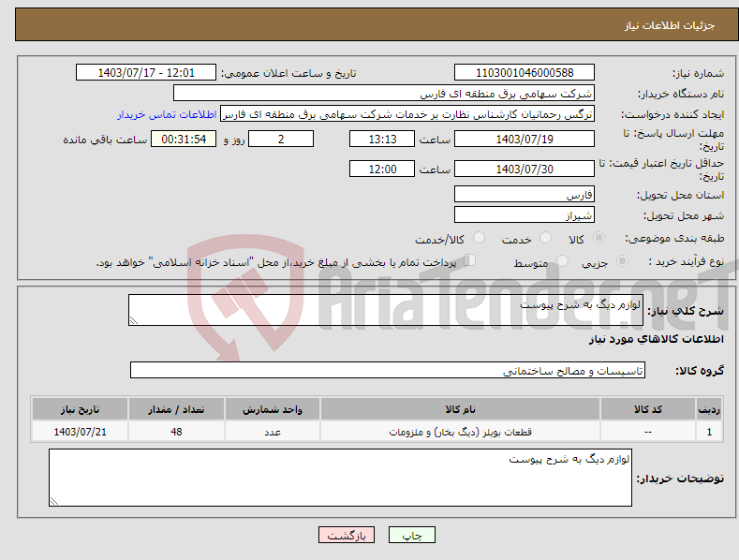Viewport: 739px width, 560px height.
Task: Click the row number cell 1
Action: (709, 432)
